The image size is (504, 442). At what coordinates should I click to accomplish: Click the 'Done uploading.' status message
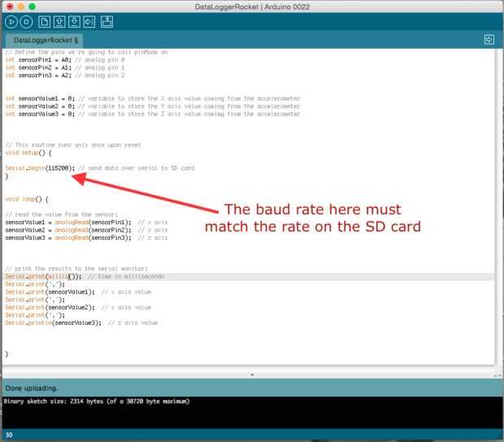(x=32, y=388)
